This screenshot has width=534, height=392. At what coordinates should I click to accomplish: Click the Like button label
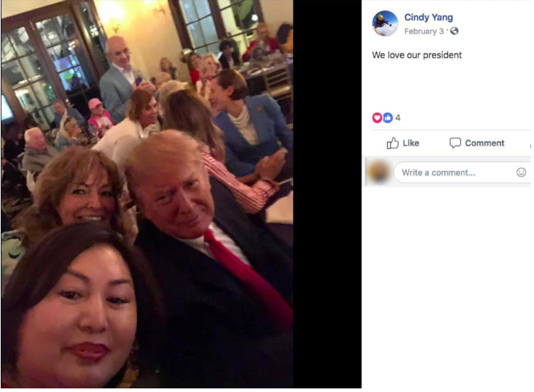(x=411, y=143)
